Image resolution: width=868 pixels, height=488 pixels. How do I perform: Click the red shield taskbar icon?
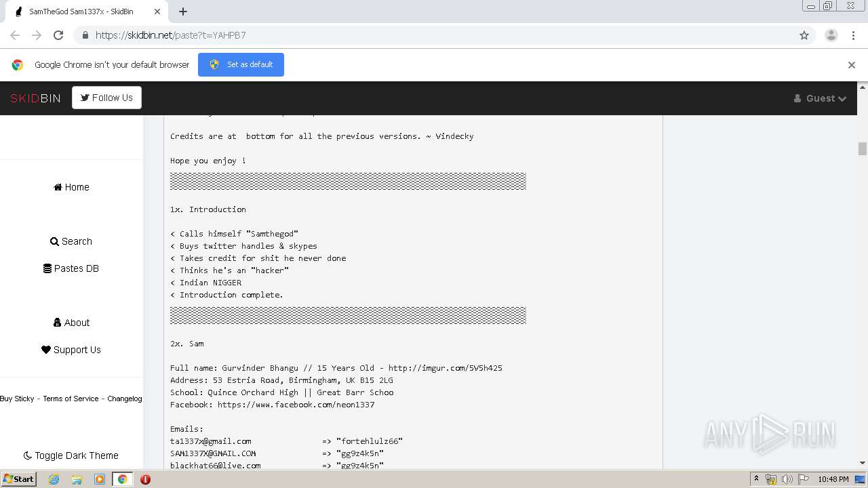145,479
